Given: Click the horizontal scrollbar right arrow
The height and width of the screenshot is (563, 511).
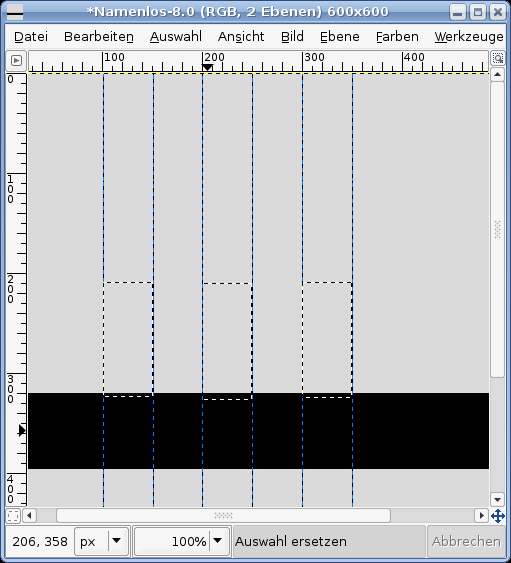Looking at the screenshot, I should pos(481,516).
